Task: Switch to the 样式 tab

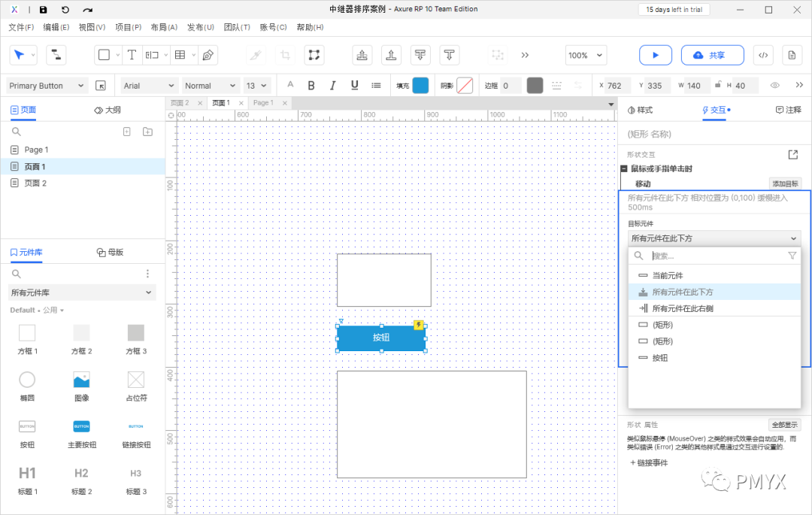Action: pyautogui.click(x=640, y=110)
